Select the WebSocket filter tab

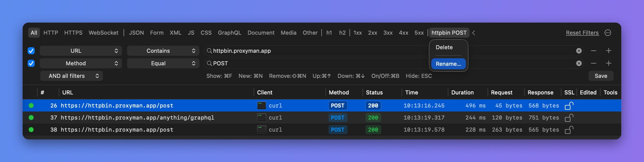(x=103, y=33)
